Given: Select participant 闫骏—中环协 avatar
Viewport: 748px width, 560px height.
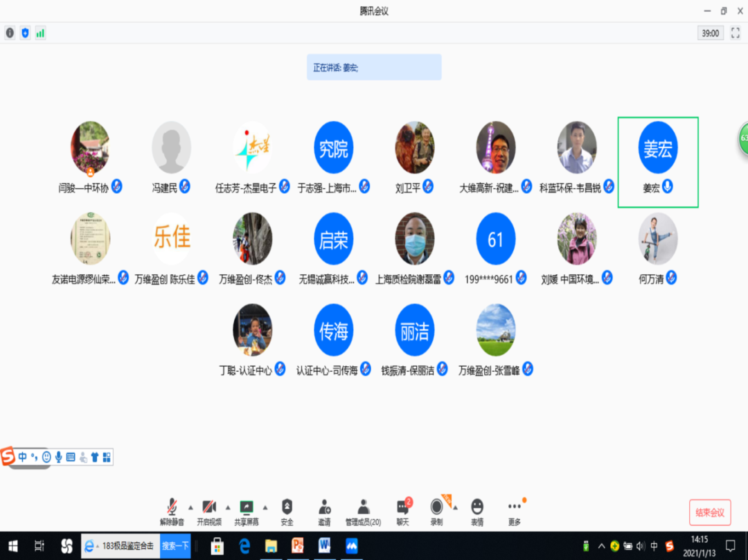Looking at the screenshot, I should pos(90,147).
